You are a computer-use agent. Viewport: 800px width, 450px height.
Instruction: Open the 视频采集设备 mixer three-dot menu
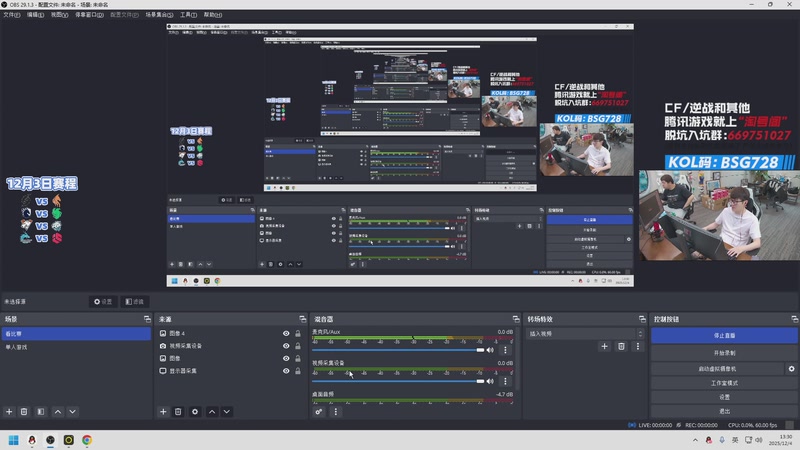coord(505,381)
